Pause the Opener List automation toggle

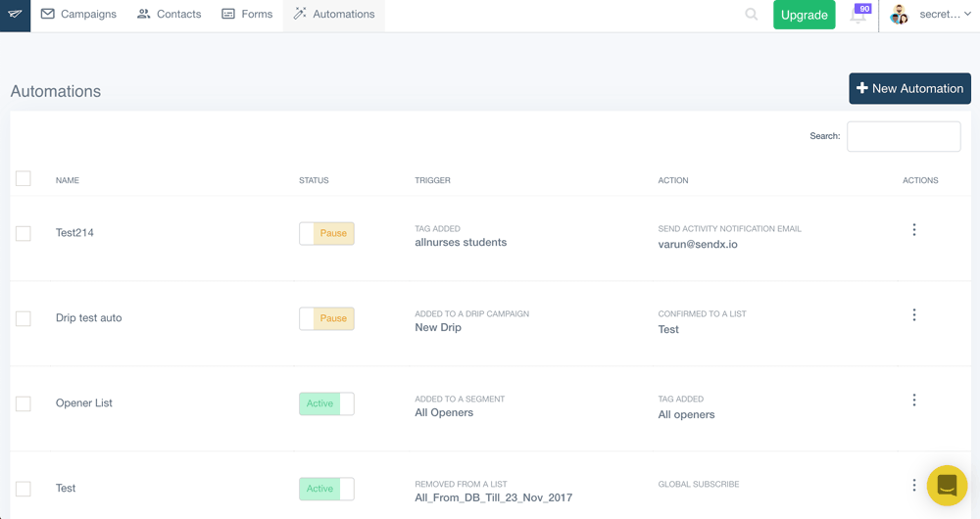pyautogui.click(x=326, y=403)
